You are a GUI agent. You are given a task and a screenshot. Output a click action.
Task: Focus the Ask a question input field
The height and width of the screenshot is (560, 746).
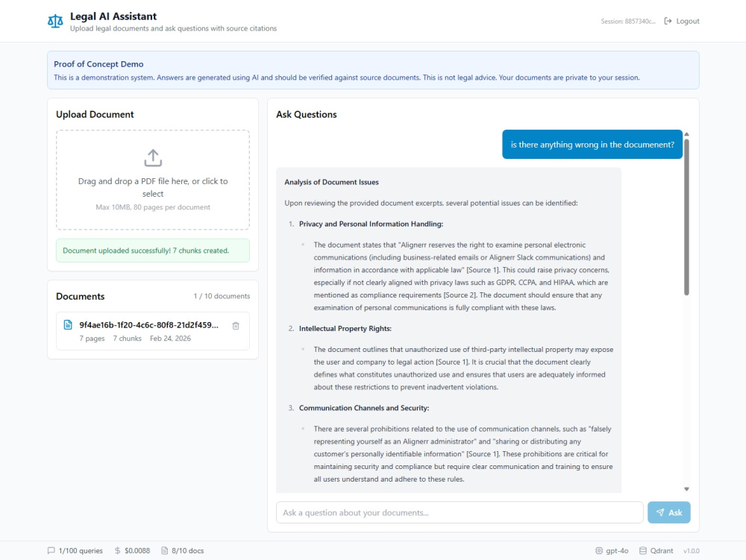click(460, 512)
